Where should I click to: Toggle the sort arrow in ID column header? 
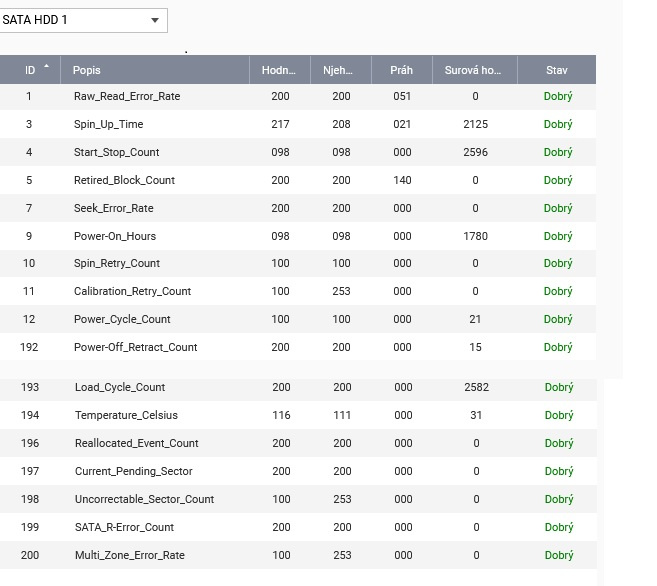pyautogui.click(x=46, y=67)
